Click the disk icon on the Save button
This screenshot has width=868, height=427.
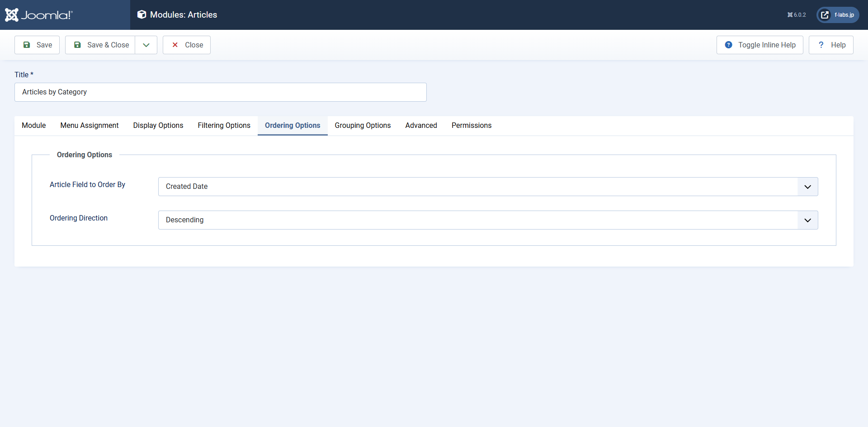pos(27,45)
